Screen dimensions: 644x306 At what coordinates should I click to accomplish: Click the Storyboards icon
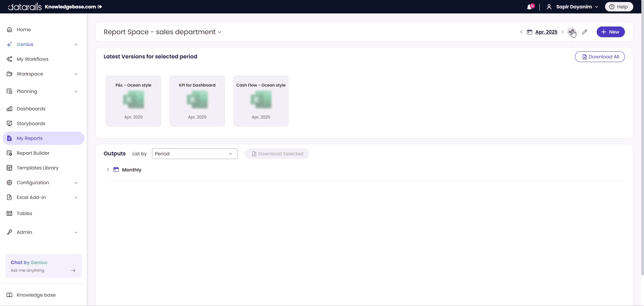(x=9, y=123)
